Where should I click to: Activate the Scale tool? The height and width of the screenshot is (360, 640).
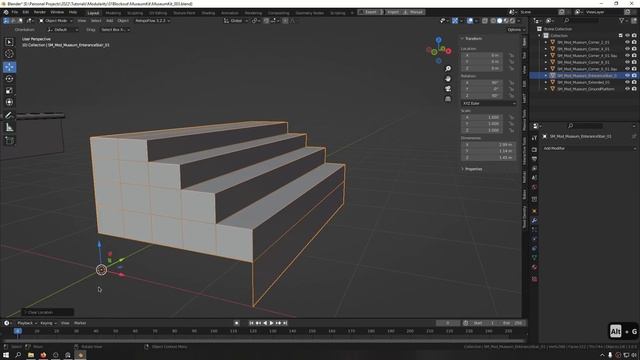9,91
